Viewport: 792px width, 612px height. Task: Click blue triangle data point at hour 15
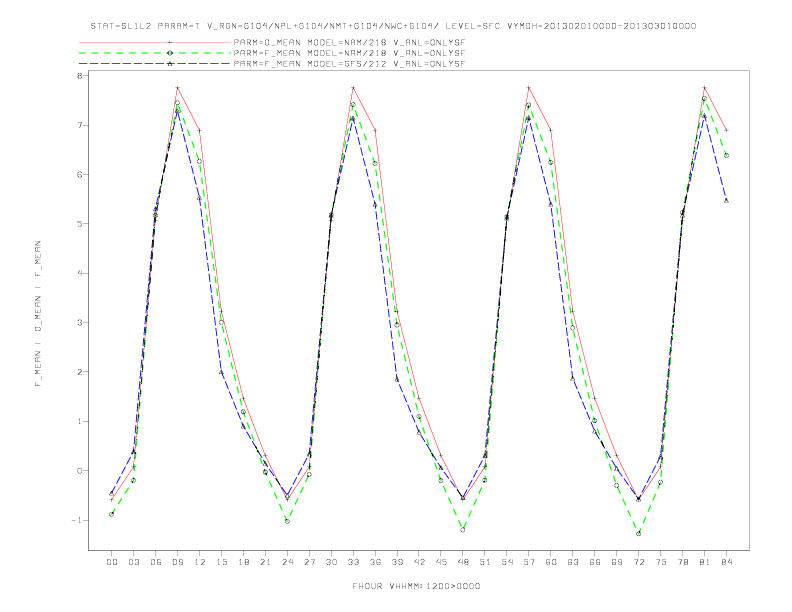221,372
